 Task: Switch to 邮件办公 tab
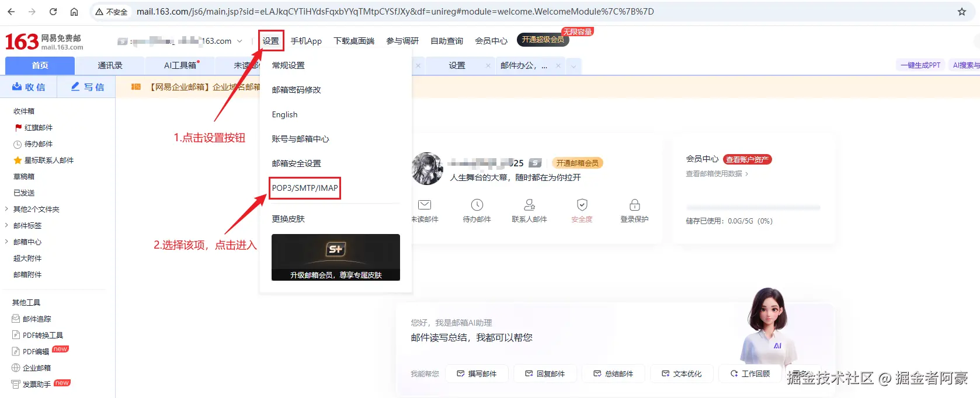(524, 65)
